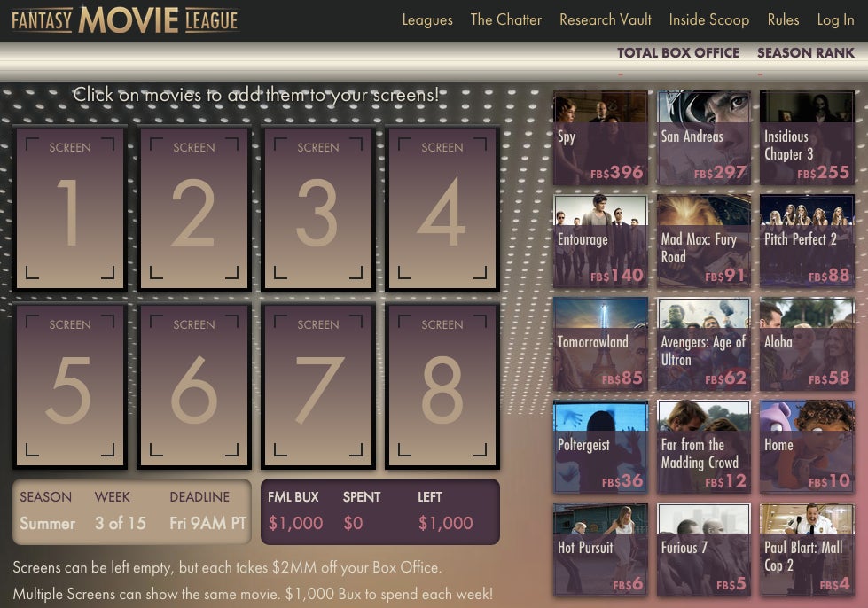Click the 'Multiple Screens can show' note

coord(253,594)
